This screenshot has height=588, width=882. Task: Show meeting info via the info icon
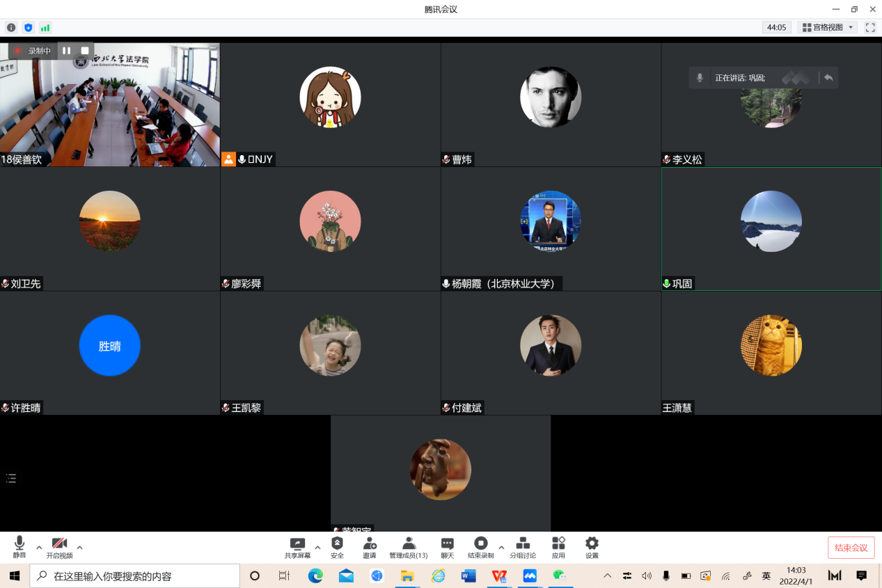click(11, 28)
